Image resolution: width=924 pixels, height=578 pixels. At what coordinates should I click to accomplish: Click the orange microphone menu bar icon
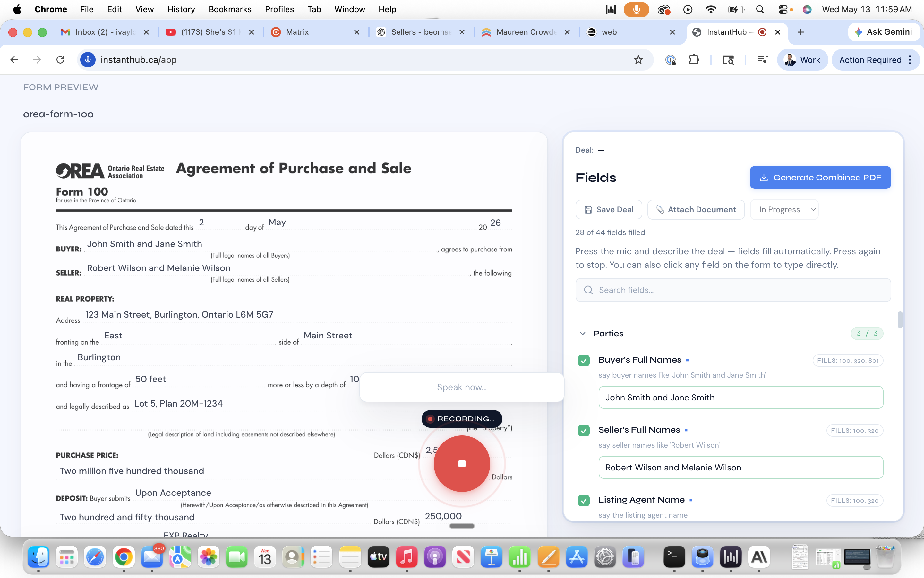pos(636,9)
